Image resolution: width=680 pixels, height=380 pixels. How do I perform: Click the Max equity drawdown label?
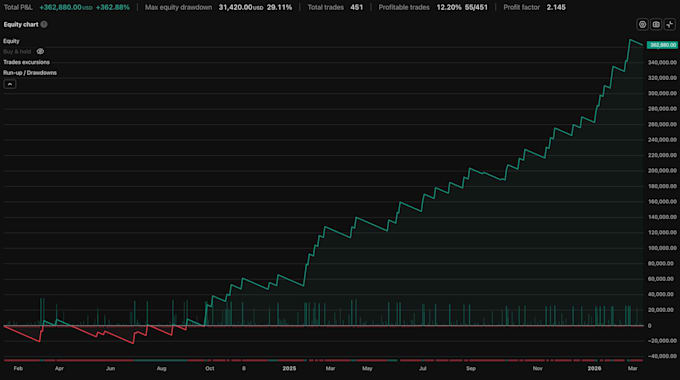pyautogui.click(x=179, y=7)
